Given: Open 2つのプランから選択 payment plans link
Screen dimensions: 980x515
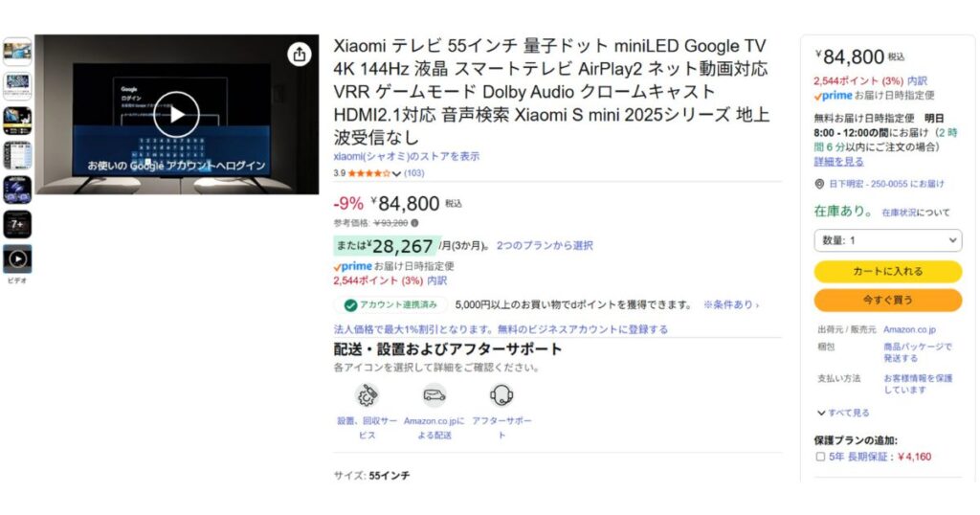Looking at the screenshot, I should click(545, 246).
